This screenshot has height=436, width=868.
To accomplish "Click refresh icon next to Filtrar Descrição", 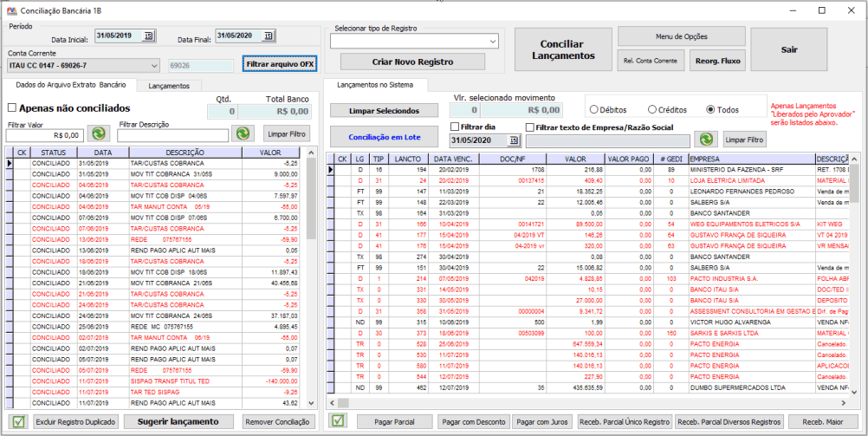I will tap(243, 134).
